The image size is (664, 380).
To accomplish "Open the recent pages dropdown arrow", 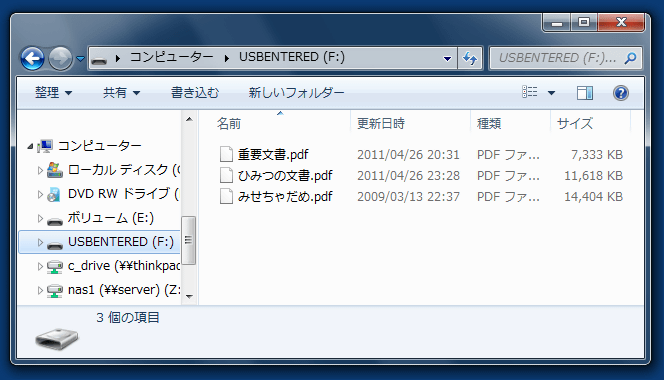I will click(x=80, y=59).
